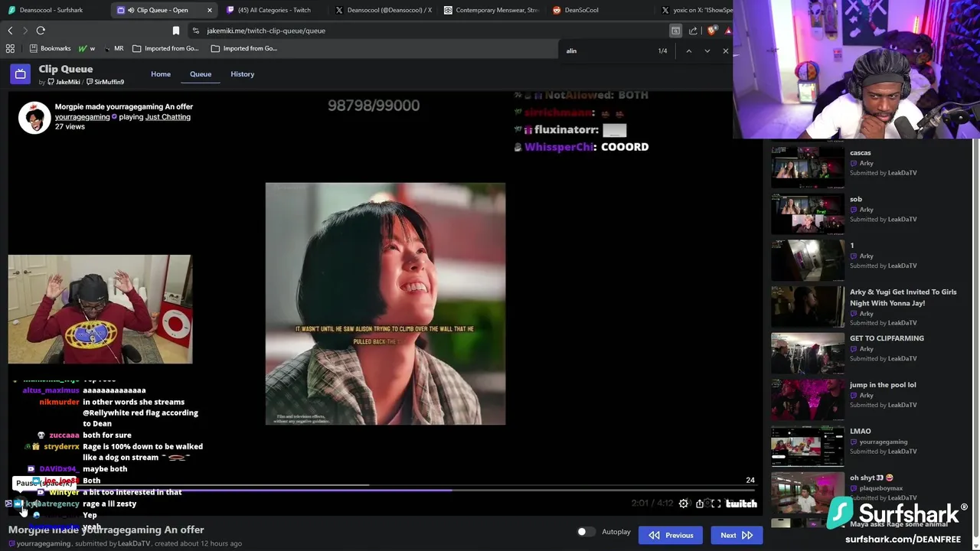The width and height of the screenshot is (980, 551).
Task: Switch to the Home tab
Action: point(161,74)
